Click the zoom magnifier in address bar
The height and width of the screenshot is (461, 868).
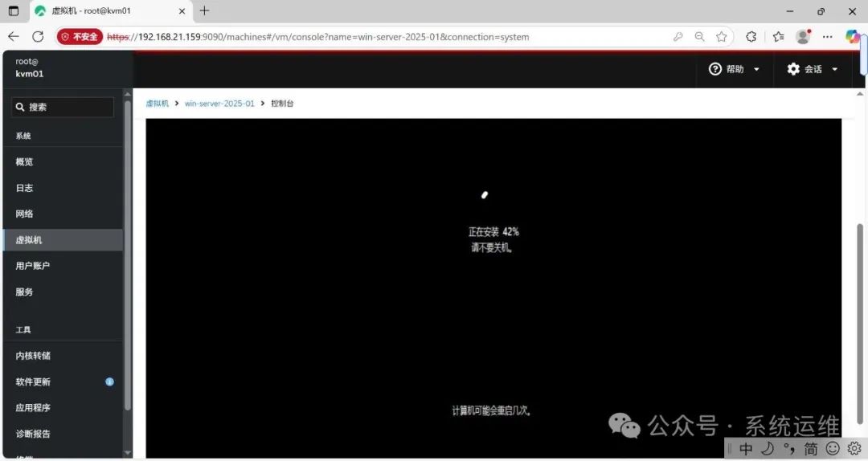pyautogui.click(x=700, y=36)
